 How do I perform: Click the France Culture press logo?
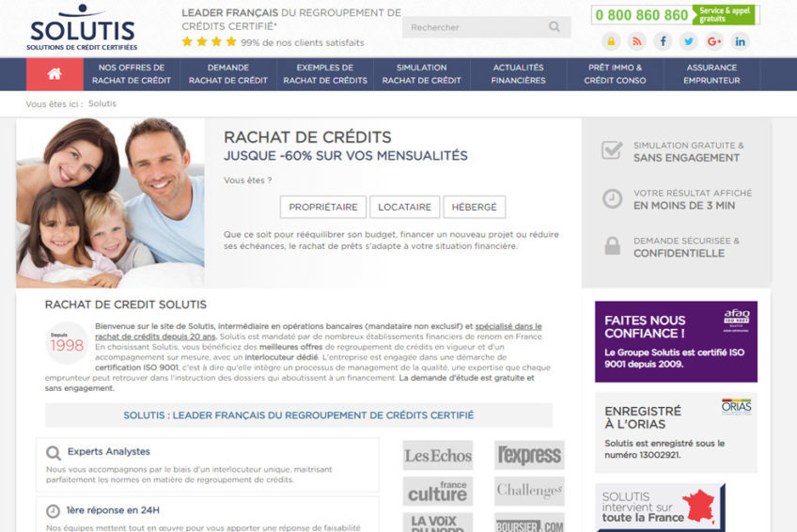(x=438, y=492)
